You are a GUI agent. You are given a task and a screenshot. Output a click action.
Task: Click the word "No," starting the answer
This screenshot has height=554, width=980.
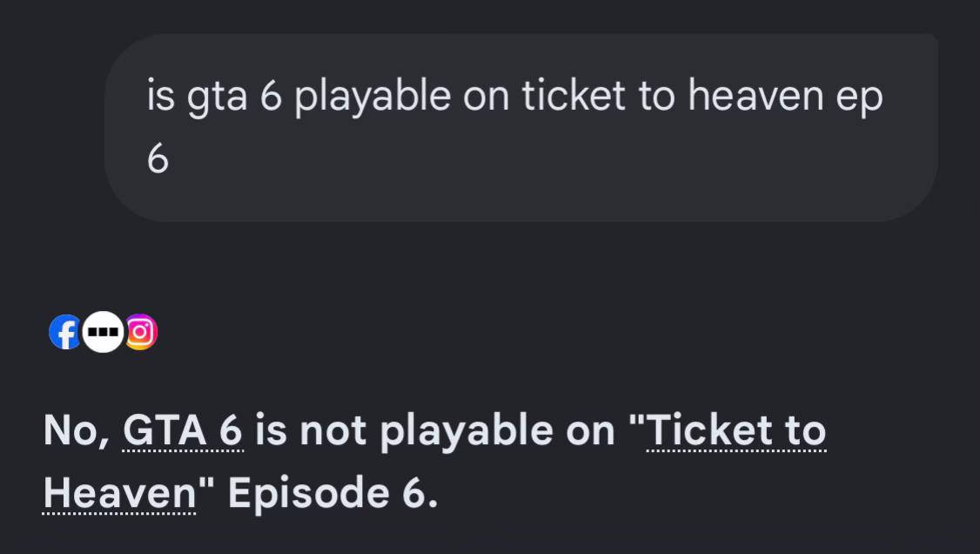tap(77, 431)
